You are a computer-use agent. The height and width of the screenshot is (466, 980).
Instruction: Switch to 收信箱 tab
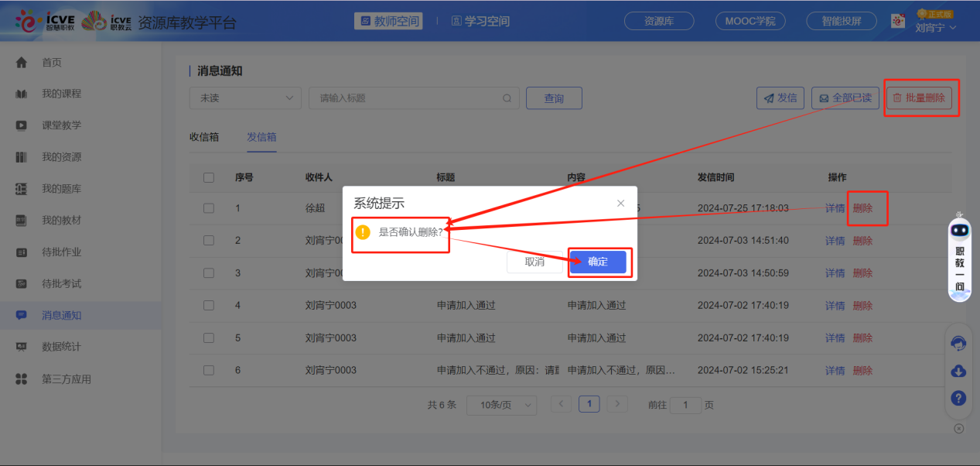[x=204, y=137]
